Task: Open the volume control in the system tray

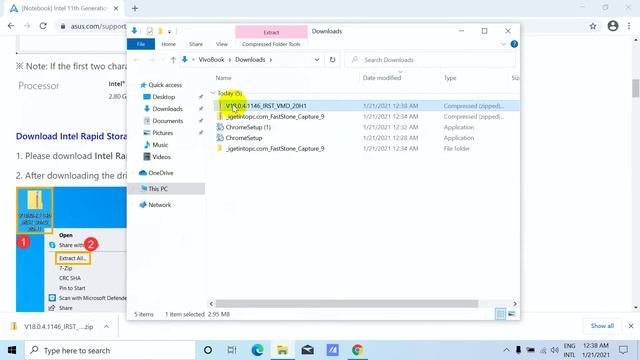Action: pyautogui.click(x=554, y=350)
